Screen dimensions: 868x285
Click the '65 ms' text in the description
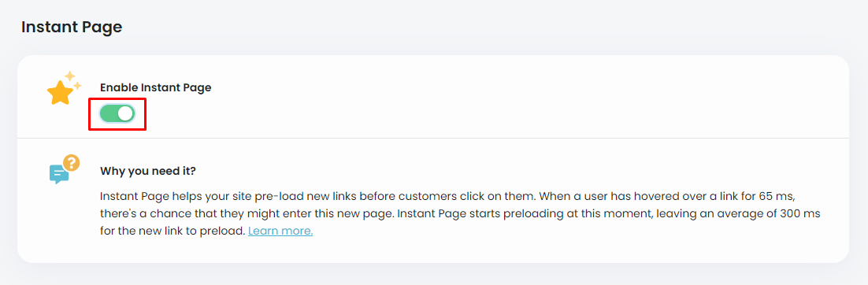coord(768,197)
